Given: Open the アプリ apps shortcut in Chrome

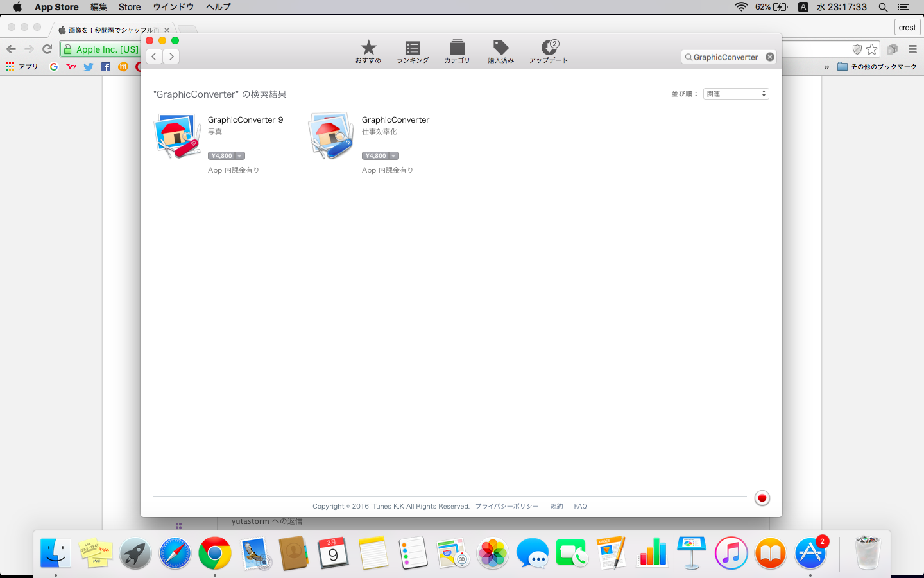Looking at the screenshot, I should (x=22, y=67).
